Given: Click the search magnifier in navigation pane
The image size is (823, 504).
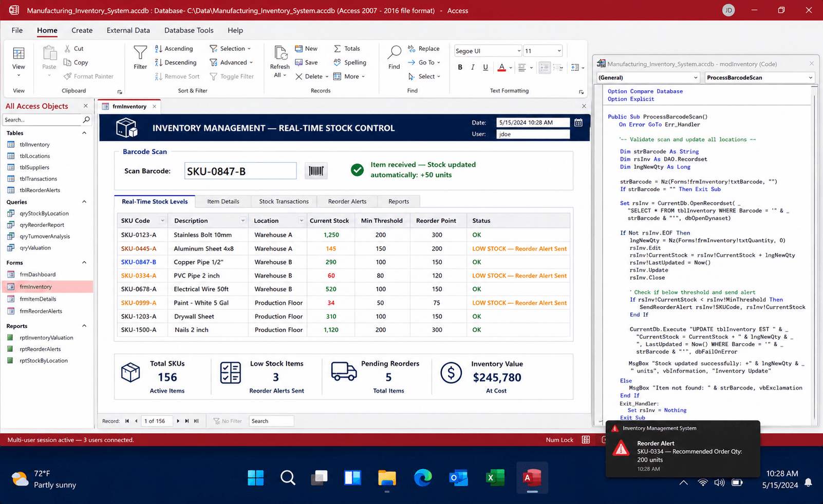Looking at the screenshot, I should (x=86, y=120).
